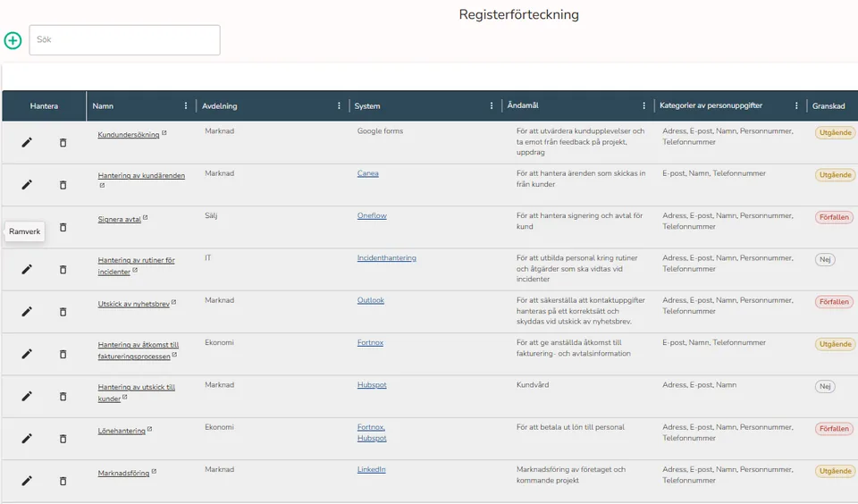Sort by the Avdelning column header
The image size is (858, 504).
click(220, 106)
